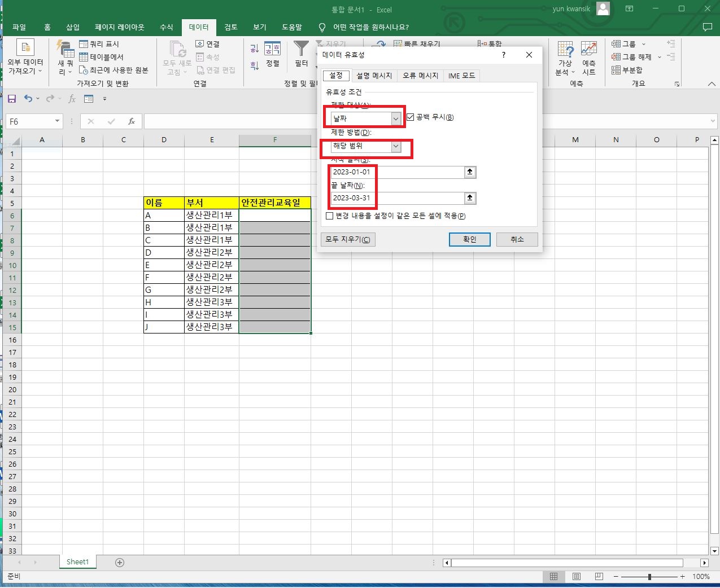This screenshot has width=720, height=588.
Task: Click 취소 to cancel dialog
Action: tap(517, 239)
